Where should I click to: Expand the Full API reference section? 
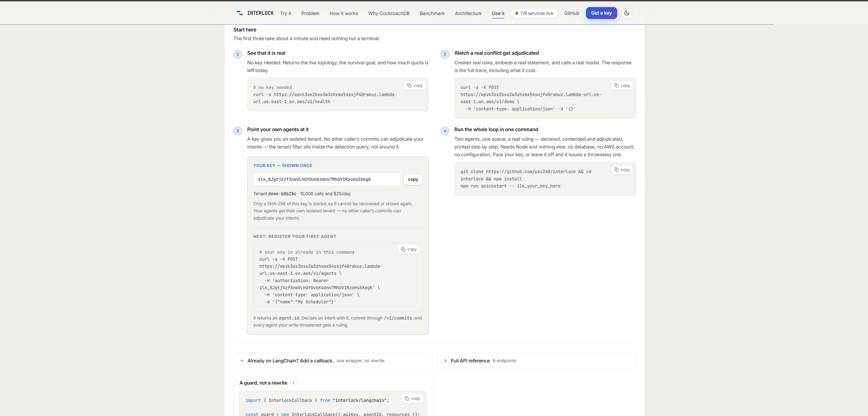[x=536, y=361]
